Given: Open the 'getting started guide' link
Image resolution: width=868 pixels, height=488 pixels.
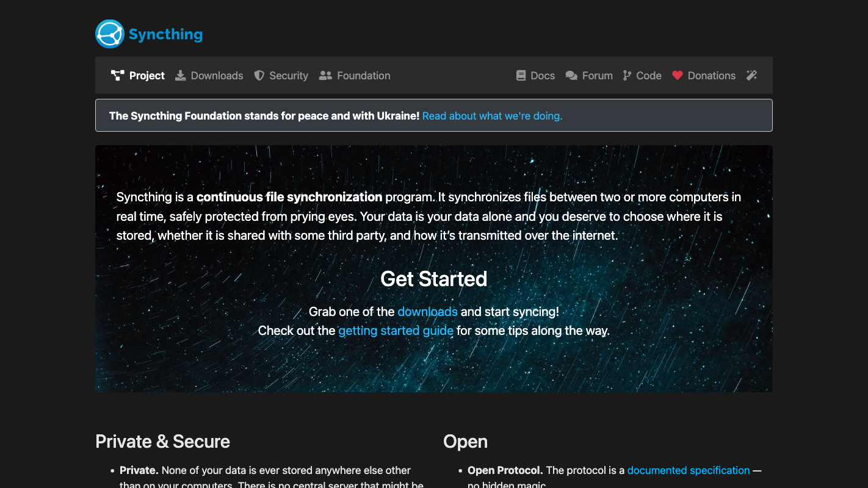Looking at the screenshot, I should (396, 331).
